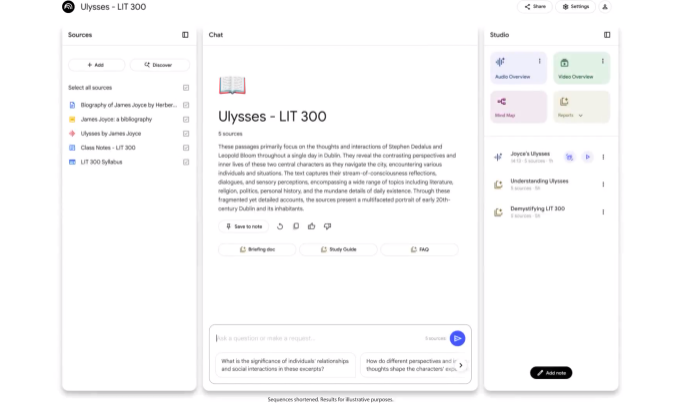
Task: Collapse the Studio panel
Action: 607,35
